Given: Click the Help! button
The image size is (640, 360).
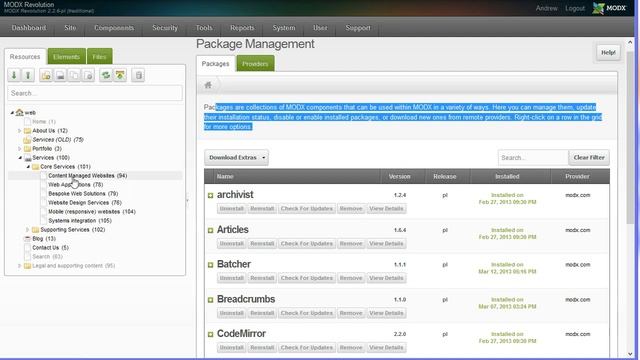Looking at the screenshot, I should [608, 52].
